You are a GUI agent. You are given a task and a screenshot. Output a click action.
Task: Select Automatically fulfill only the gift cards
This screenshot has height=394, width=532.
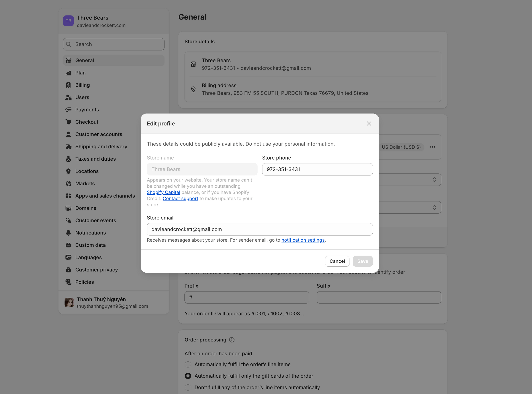pos(188,376)
